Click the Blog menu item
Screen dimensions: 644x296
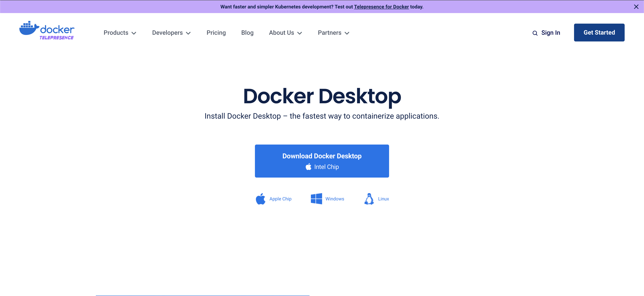pos(247,32)
